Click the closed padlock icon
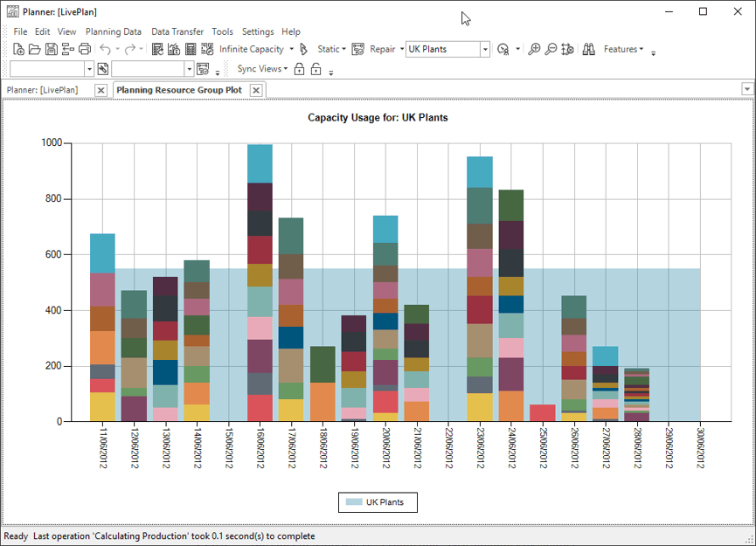756x546 pixels. [299, 69]
